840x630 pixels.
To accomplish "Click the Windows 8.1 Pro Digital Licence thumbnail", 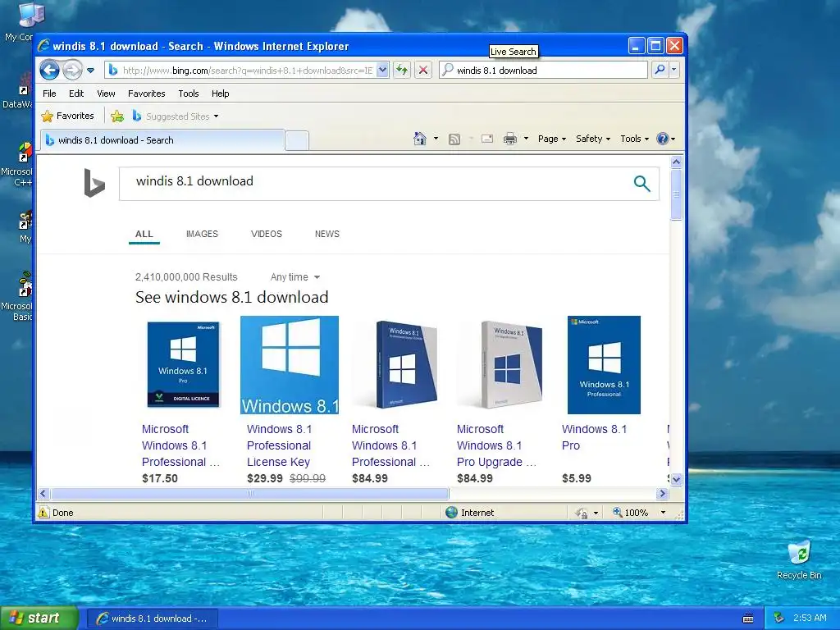I will point(183,364).
